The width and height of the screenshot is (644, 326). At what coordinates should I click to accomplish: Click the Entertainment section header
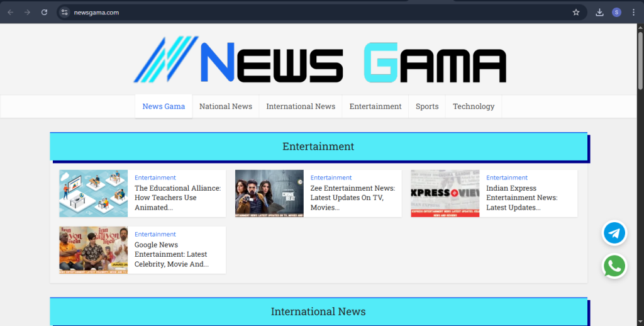pos(318,147)
